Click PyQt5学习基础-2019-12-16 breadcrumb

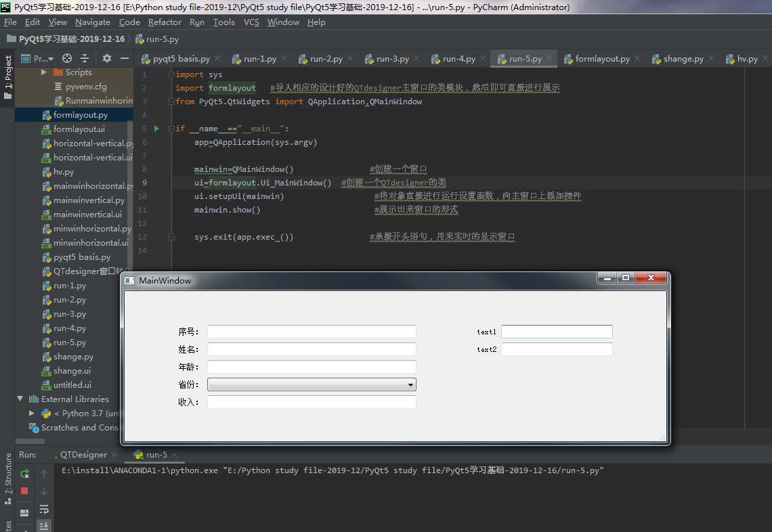pyautogui.click(x=66, y=39)
